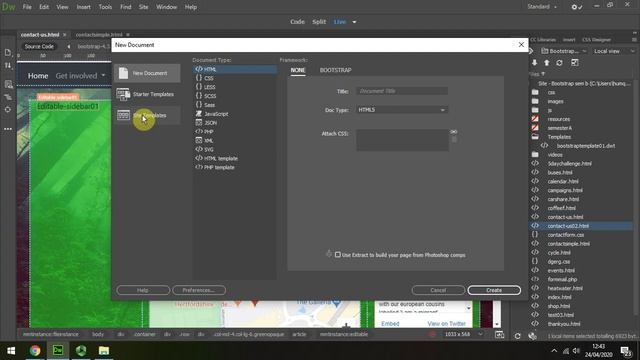Click the Source Code button
The width and height of the screenshot is (640, 360).
click(x=39, y=47)
